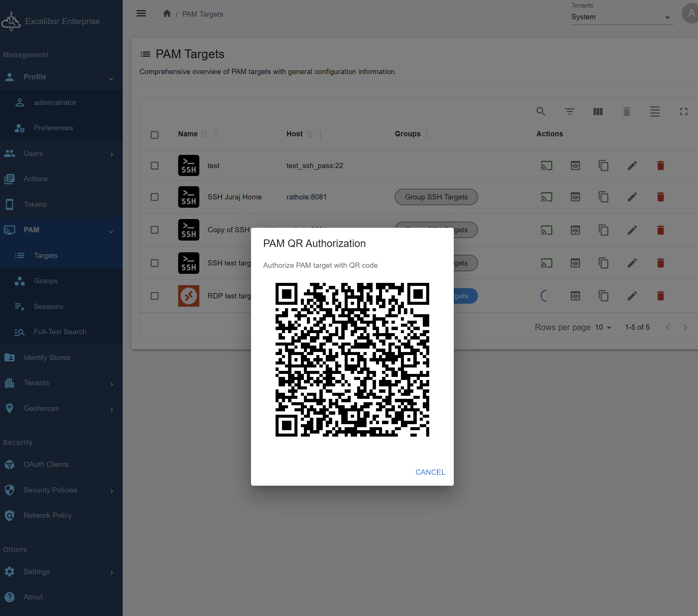This screenshot has width=698, height=616.
Task: Delete the 'test' target red trash
Action: pyautogui.click(x=661, y=165)
